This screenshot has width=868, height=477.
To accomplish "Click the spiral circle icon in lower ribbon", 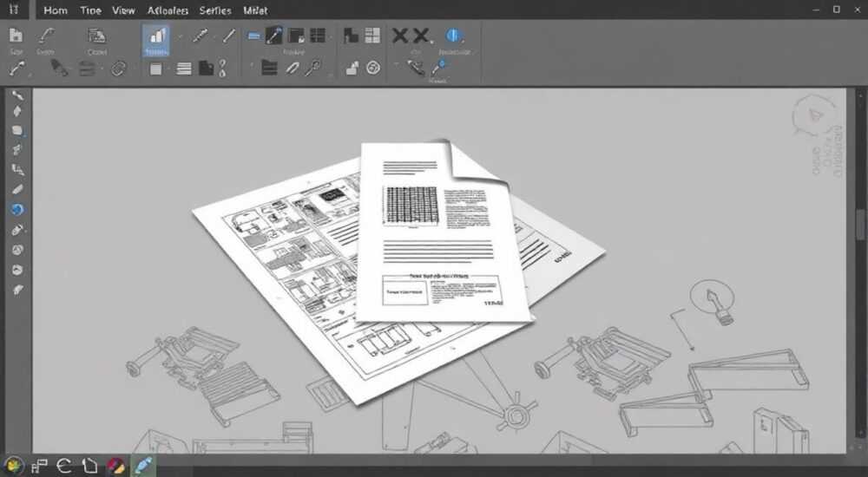I will [x=373, y=68].
